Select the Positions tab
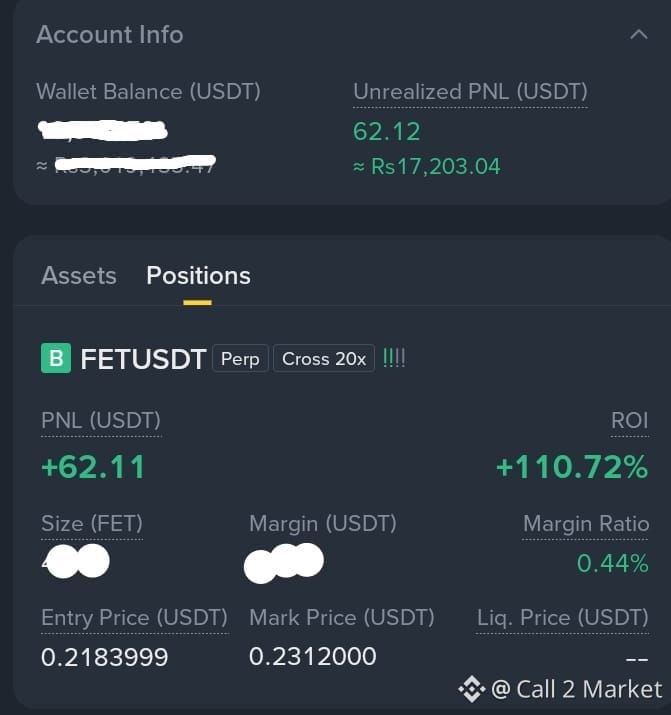This screenshot has height=715, width=671. (198, 275)
